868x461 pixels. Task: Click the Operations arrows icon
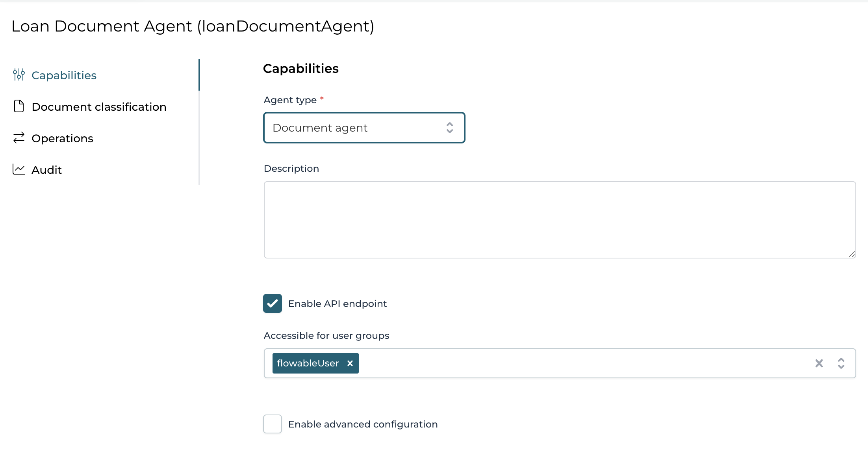tap(19, 138)
